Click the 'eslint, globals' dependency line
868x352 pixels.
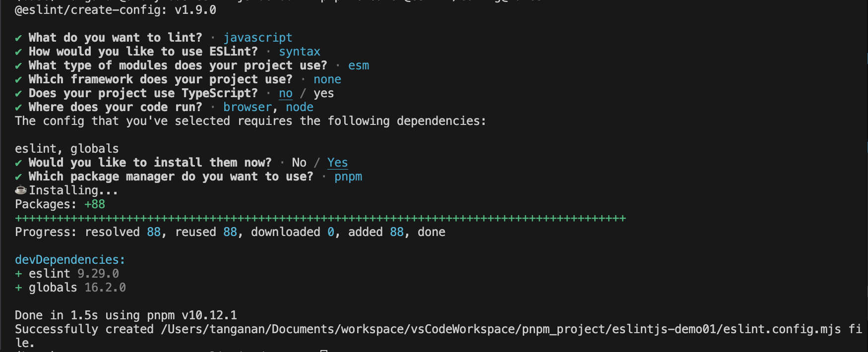pyautogui.click(x=67, y=149)
